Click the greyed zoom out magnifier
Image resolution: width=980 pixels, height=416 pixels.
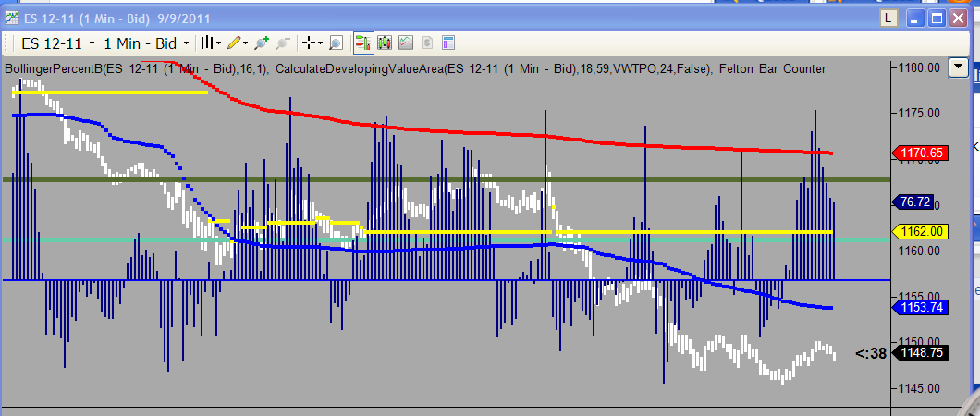(x=283, y=43)
